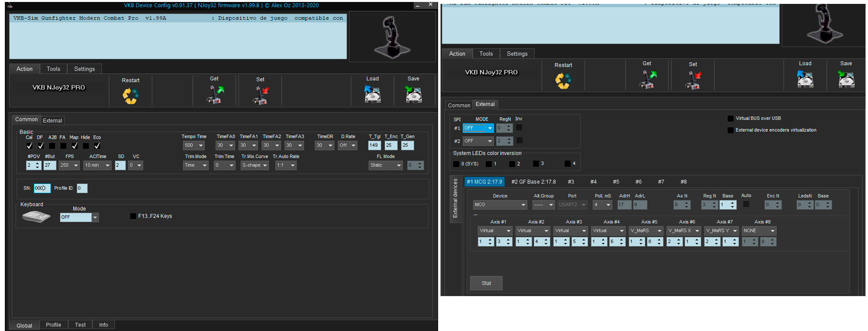Open the Tempo Time dropdown
This screenshot has width=868, height=331.
click(x=194, y=145)
